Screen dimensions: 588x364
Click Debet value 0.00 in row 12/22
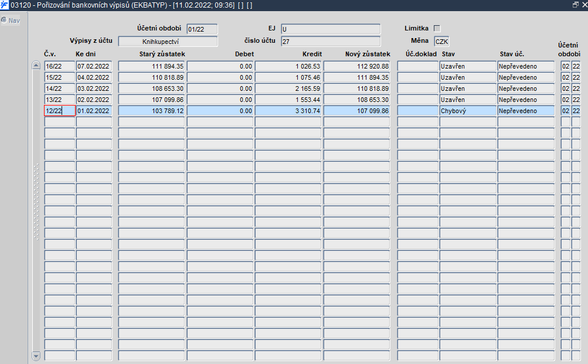pyautogui.click(x=220, y=111)
